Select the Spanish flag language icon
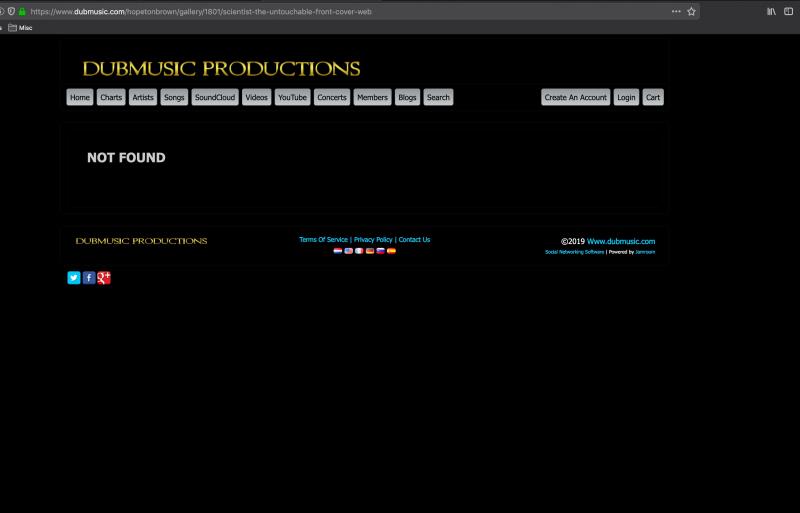The width and height of the screenshot is (800, 513). coord(391,251)
